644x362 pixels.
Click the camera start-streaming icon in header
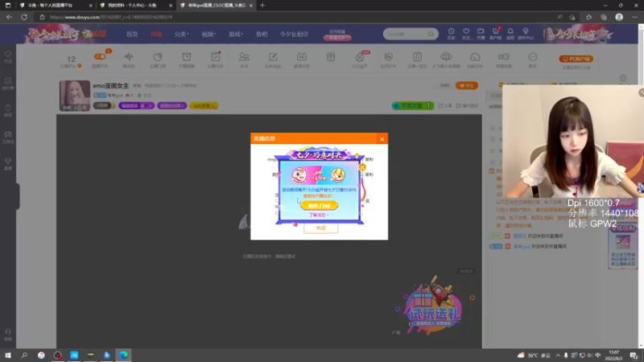click(x=481, y=31)
